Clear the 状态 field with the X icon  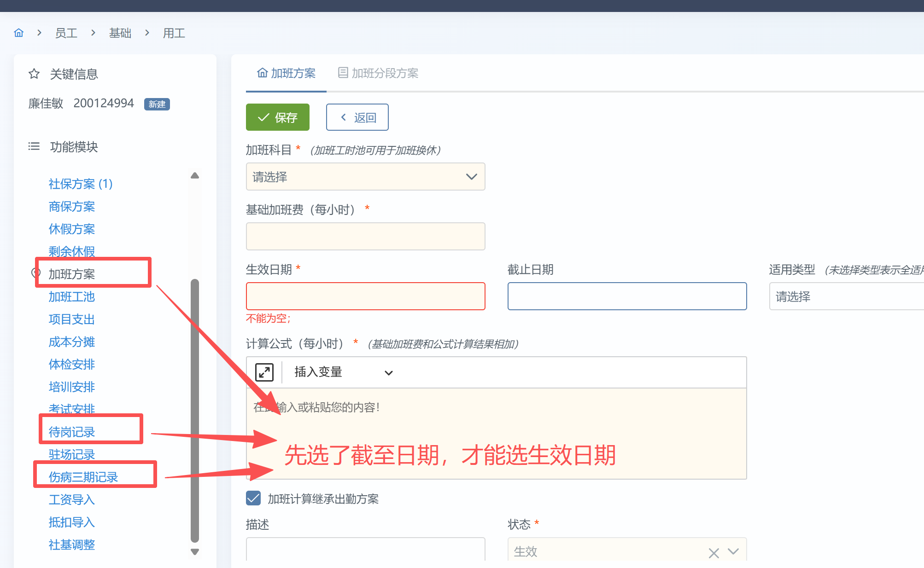(713, 552)
